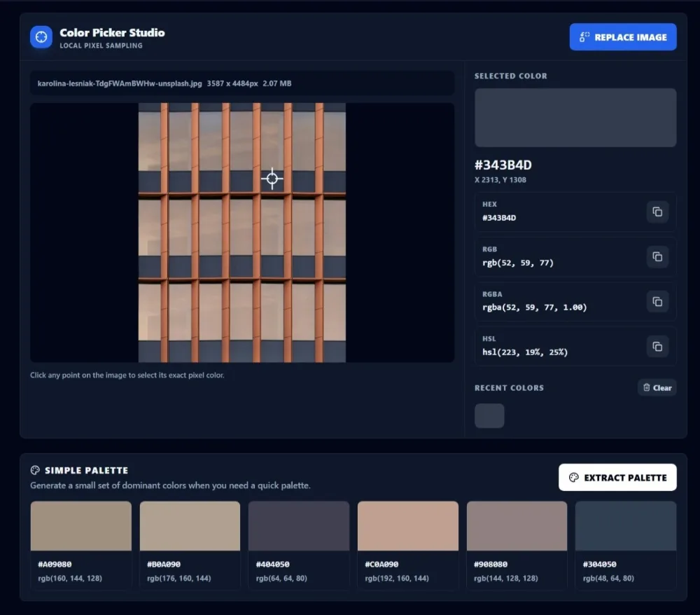
Task: Click the rgb(64, 64, 80) label
Action: [x=281, y=579]
